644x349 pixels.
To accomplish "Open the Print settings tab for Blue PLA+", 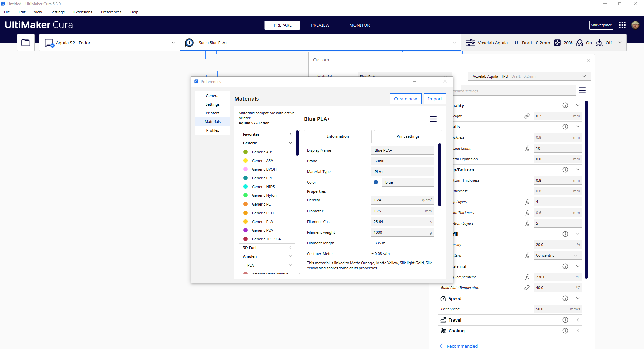I will click(407, 136).
